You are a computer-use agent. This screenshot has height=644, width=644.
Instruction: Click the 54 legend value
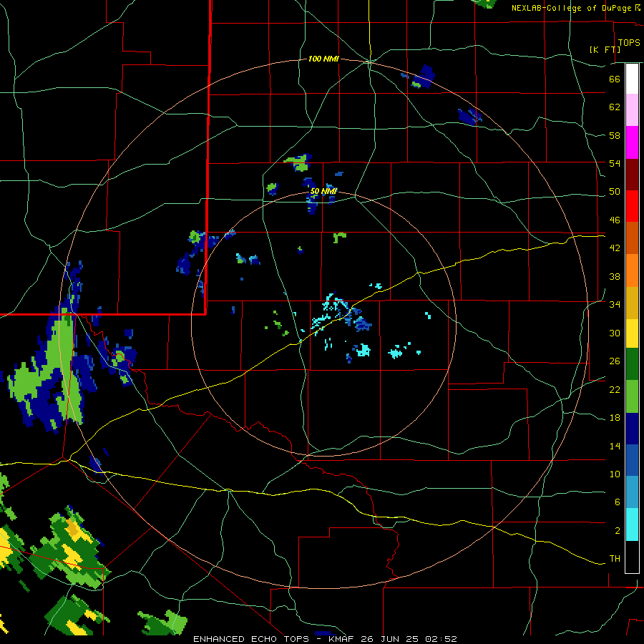pos(615,163)
